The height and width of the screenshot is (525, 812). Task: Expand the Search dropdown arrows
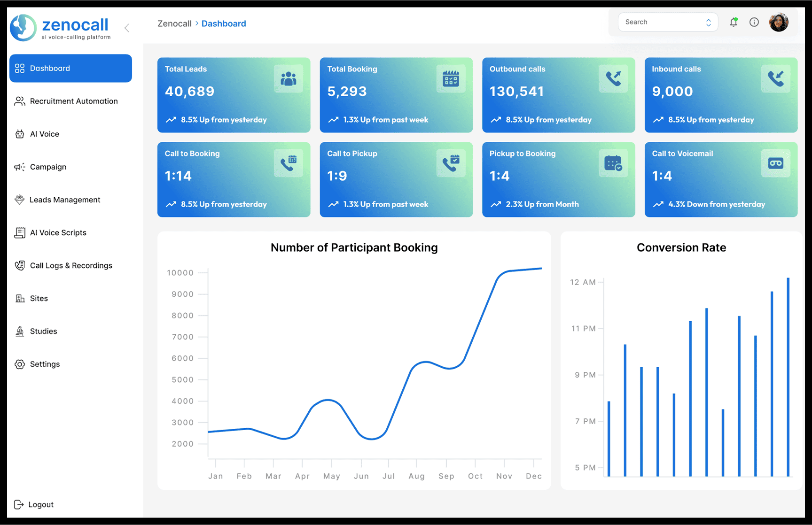tap(709, 23)
